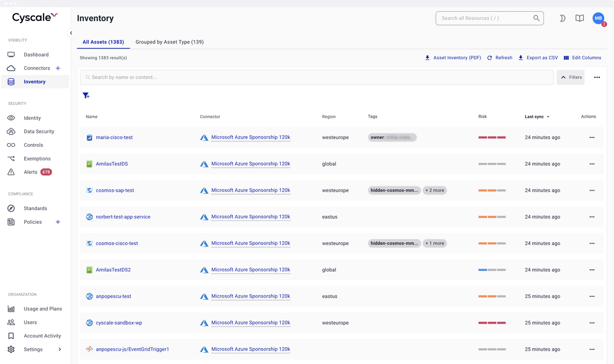614x364 pixels.
Task: Open the Identity section icon
Action: (11, 118)
